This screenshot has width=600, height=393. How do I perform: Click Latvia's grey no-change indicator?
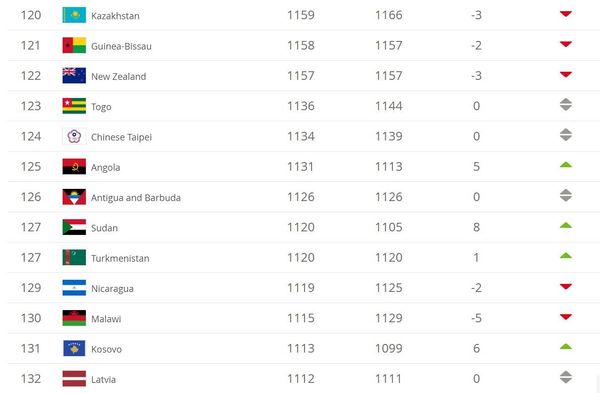pyautogui.click(x=566, y=377)
